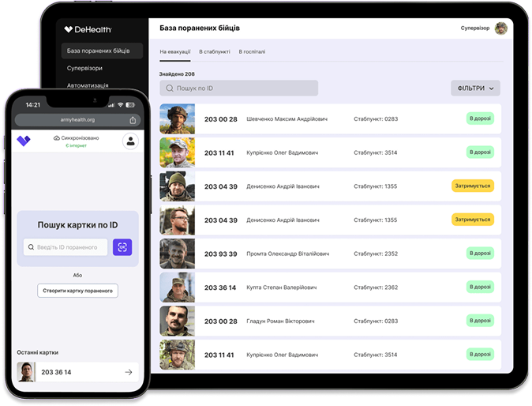Image resolution: width=532 pixels, height=406 pixels.
Task: Click Затримується status on third list row
Action: (473, 186)
